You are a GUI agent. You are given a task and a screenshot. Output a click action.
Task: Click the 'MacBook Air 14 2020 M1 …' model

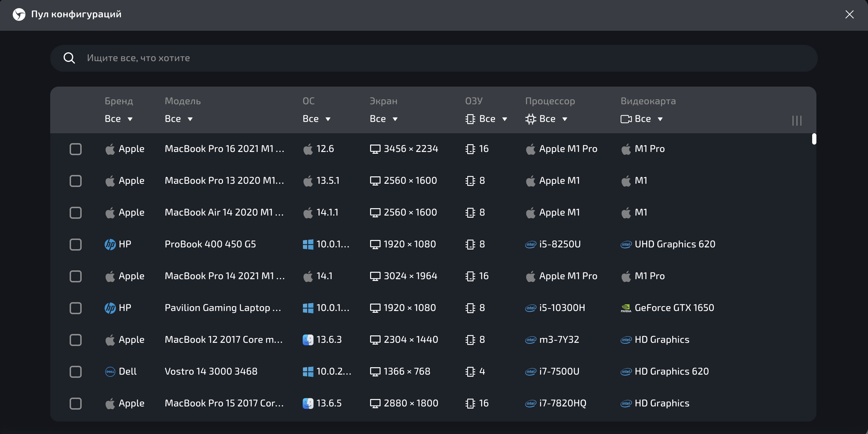[224, 212]
